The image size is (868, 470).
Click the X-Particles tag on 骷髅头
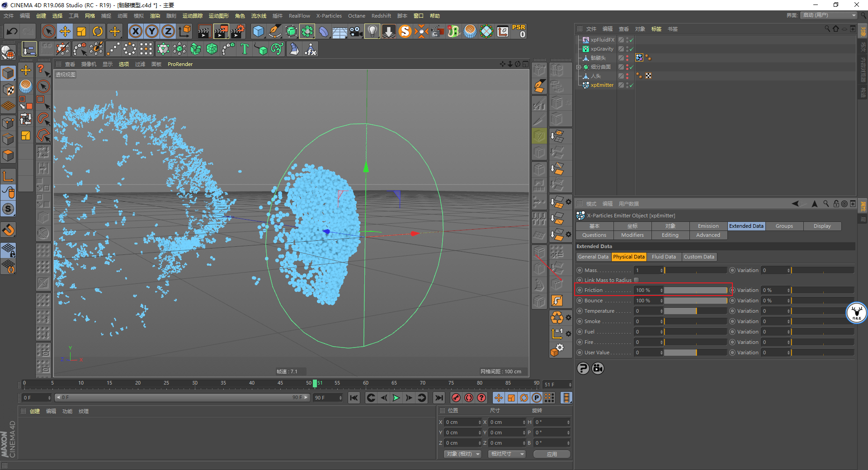coord(639,57)
